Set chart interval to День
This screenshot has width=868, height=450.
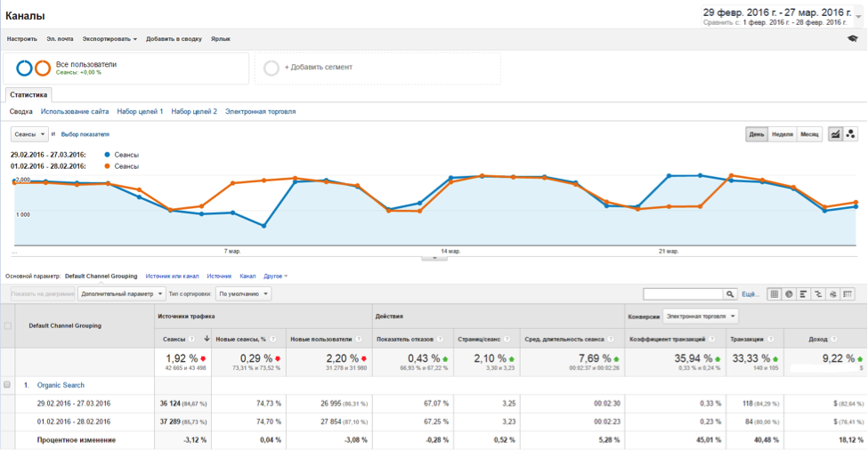click(757, 134)
